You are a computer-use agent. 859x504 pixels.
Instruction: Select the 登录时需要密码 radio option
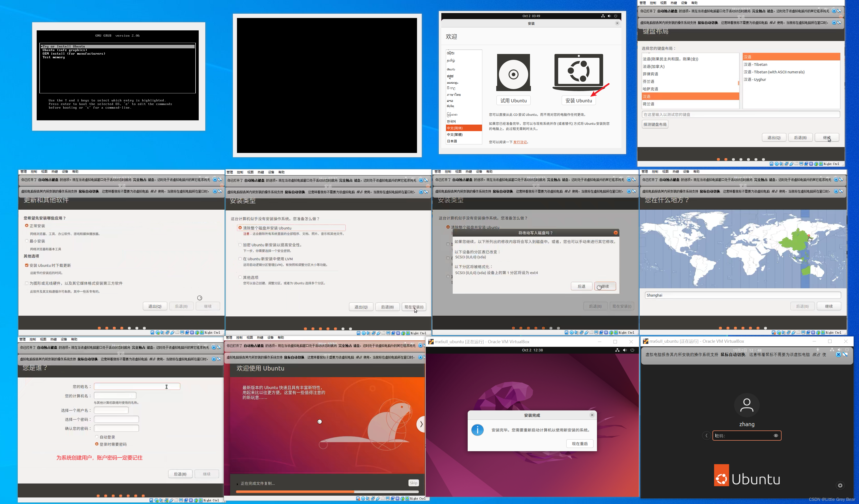tap(97, 444)
